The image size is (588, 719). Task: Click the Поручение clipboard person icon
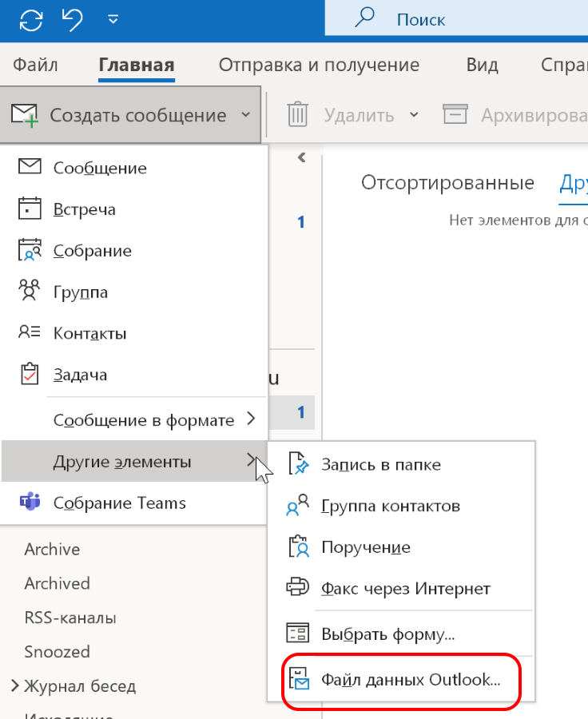click(298, 546)
